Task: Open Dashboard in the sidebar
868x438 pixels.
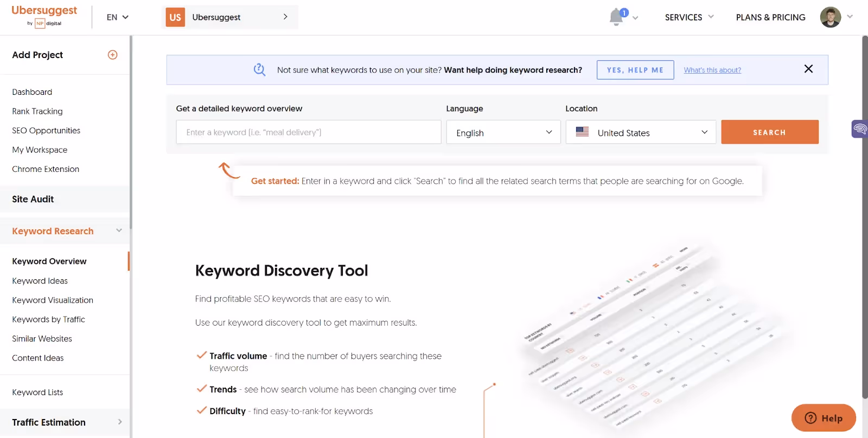Action: click(32, 92)
